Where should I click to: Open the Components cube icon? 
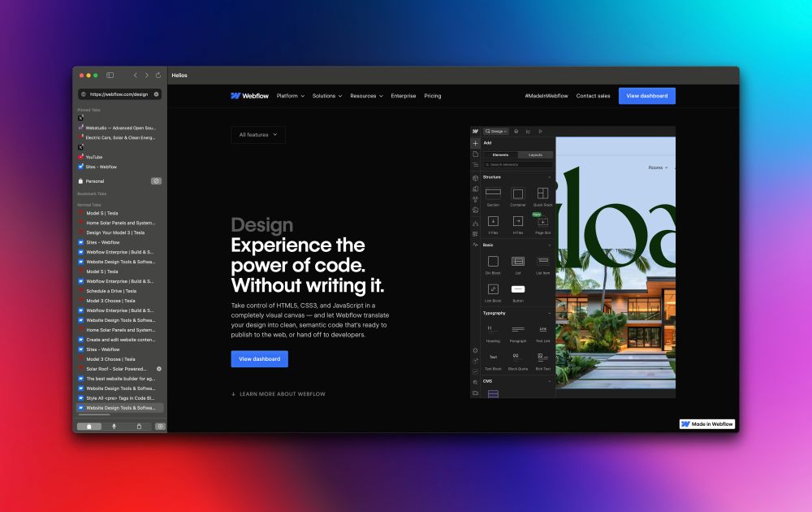(x=475, y=178)
